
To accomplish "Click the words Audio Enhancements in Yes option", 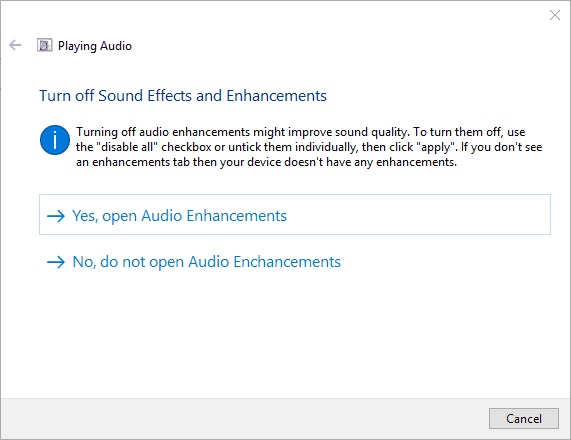I will click(x=214, y=216).
